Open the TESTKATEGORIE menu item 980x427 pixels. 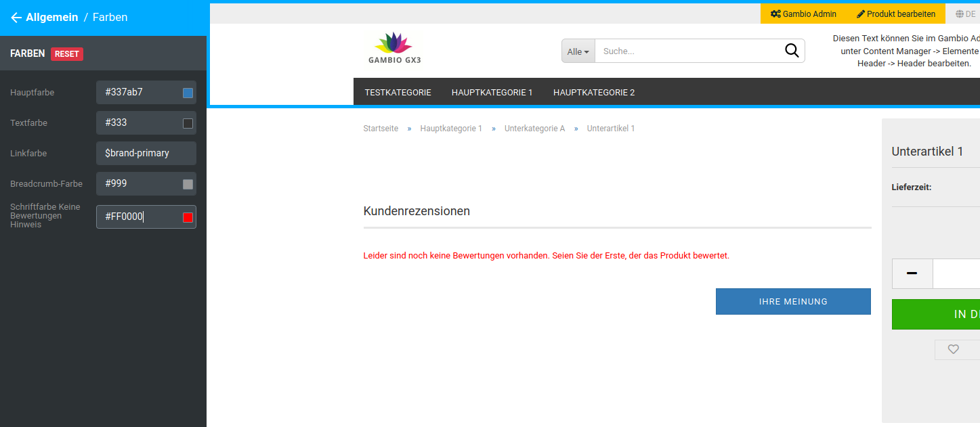[398, 92]
